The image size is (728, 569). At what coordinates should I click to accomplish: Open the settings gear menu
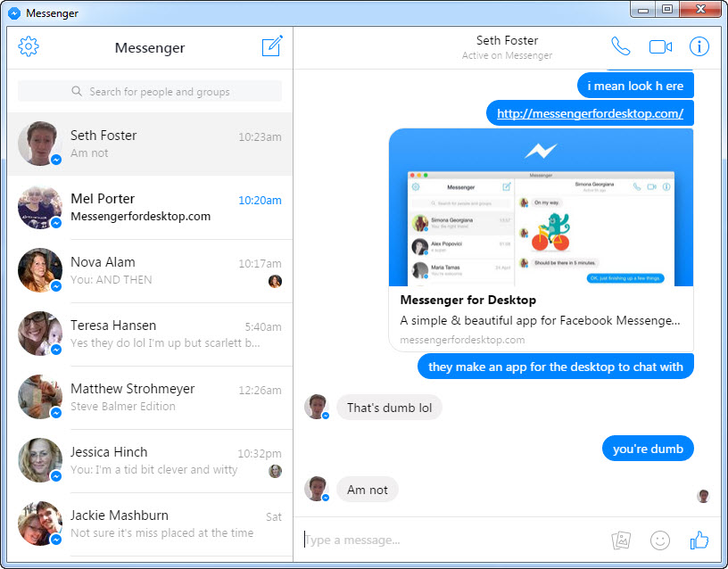(x=29, y=46)
